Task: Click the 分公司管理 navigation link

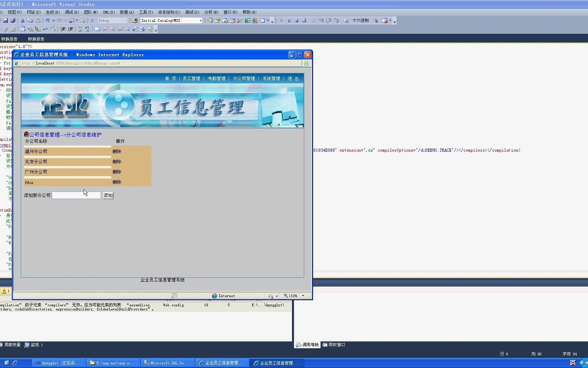Action: [x=244, y=78]
